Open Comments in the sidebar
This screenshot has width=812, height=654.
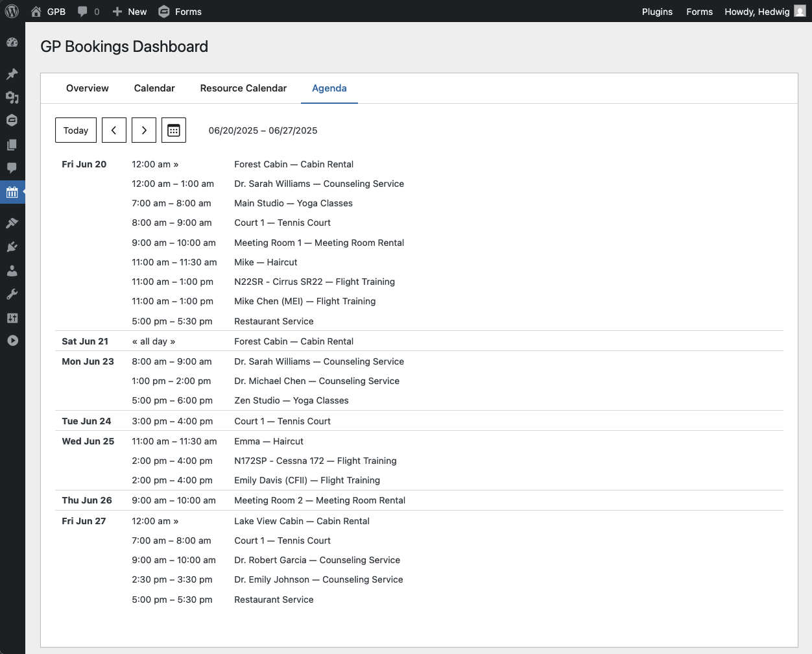[x=12, y=167]
